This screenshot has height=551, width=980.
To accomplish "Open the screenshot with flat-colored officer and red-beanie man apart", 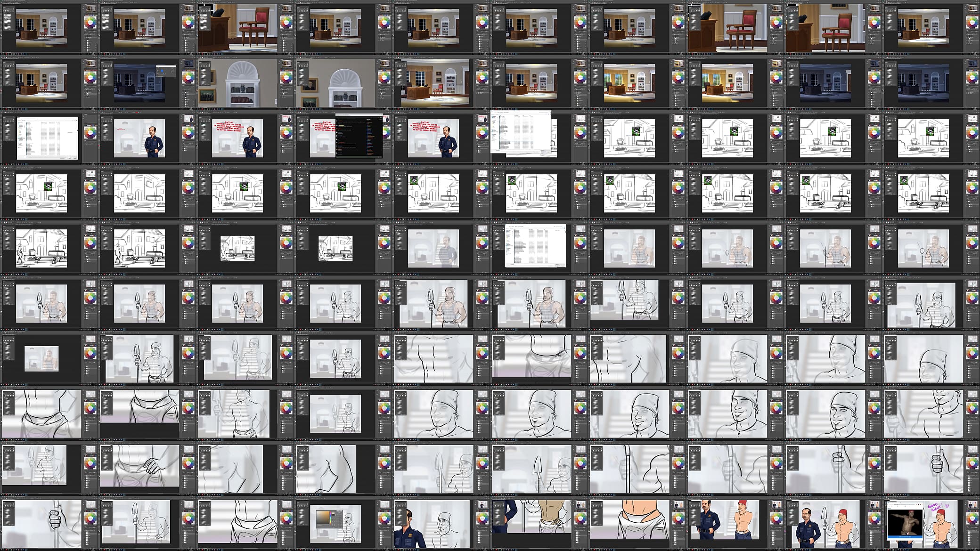I will (x=735, y=523).
